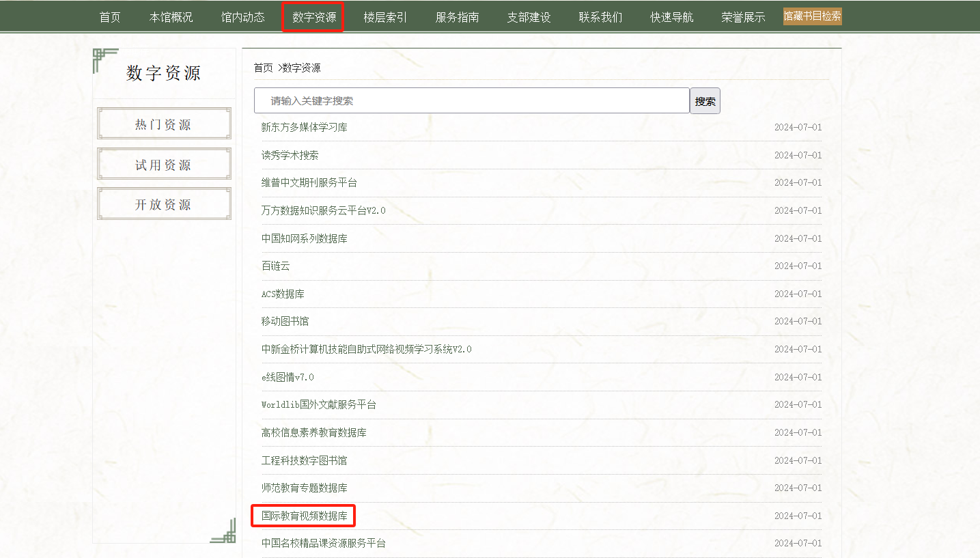Click the 馆藏书目检索 button

(x=813, y=16)
